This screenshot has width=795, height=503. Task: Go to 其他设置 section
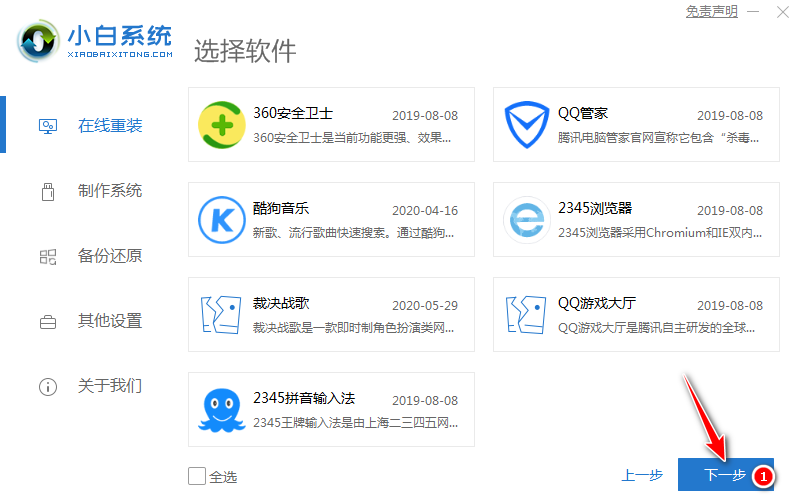[110, 321]
